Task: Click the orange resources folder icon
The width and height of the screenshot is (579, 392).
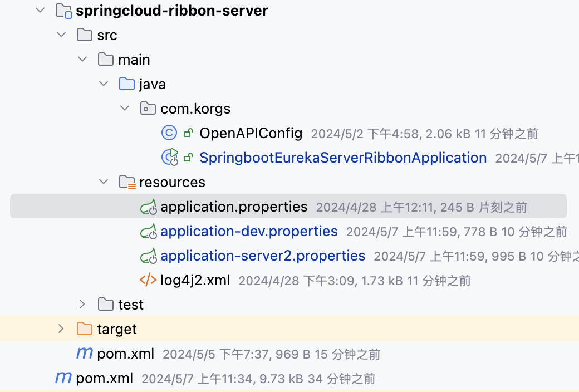Action: point(127,182)
